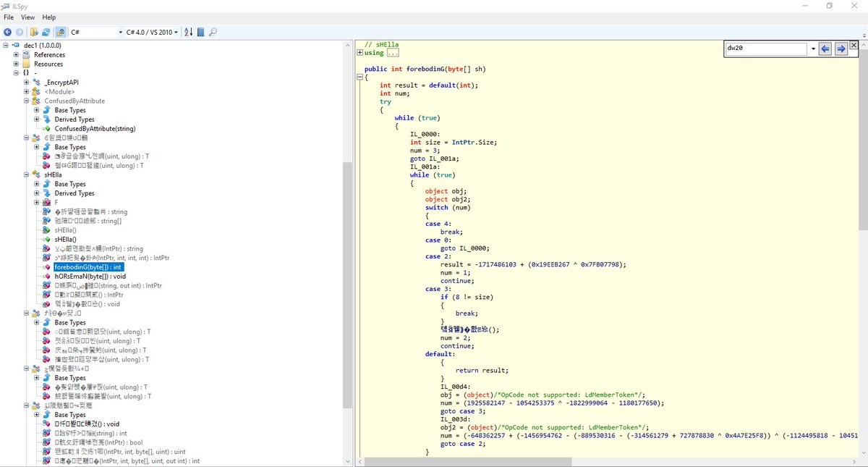Click the _EncryptAPI class icon
Image resolution: width=868 pixels, height=467 pixels.
click(x=37, y=83)
